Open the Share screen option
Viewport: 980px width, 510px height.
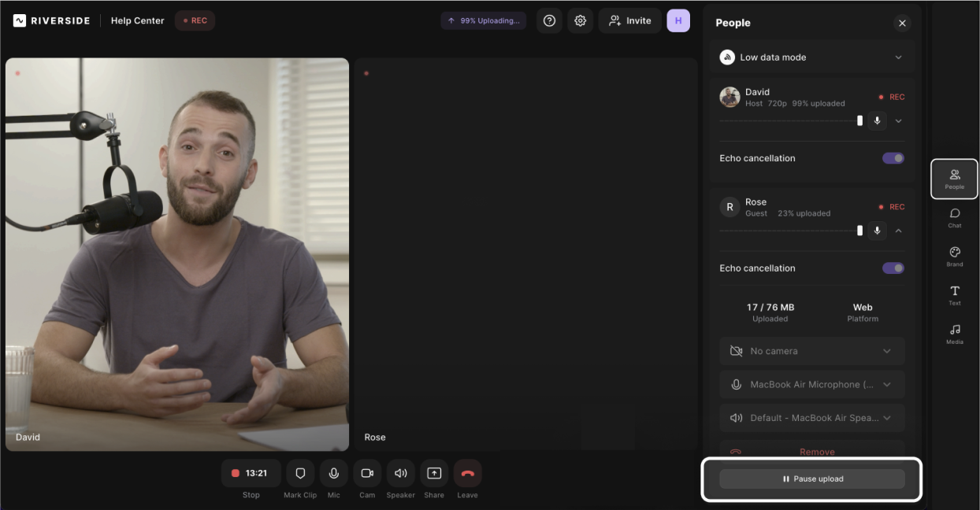434,474
